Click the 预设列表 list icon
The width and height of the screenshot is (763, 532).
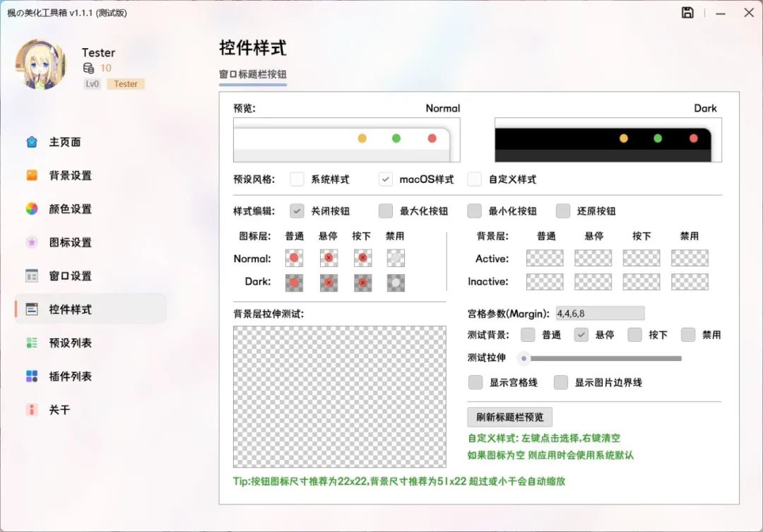[x=32, y=343]
